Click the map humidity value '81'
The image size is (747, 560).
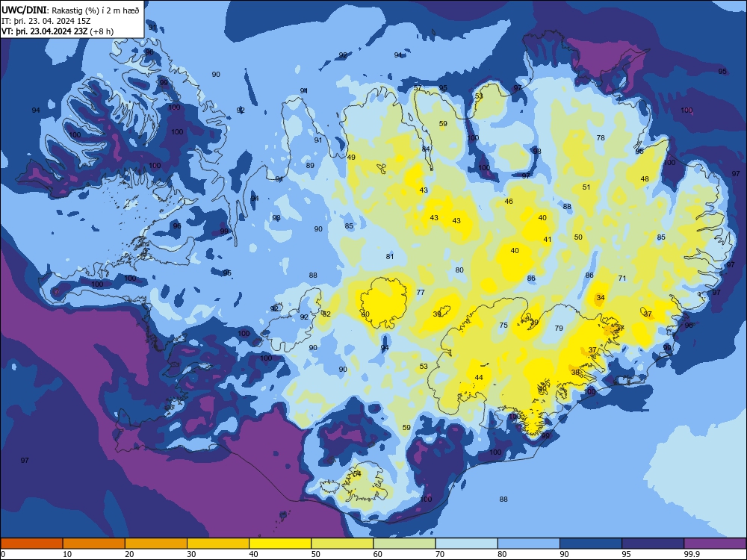pyautogui.click(x=390, y=257)
